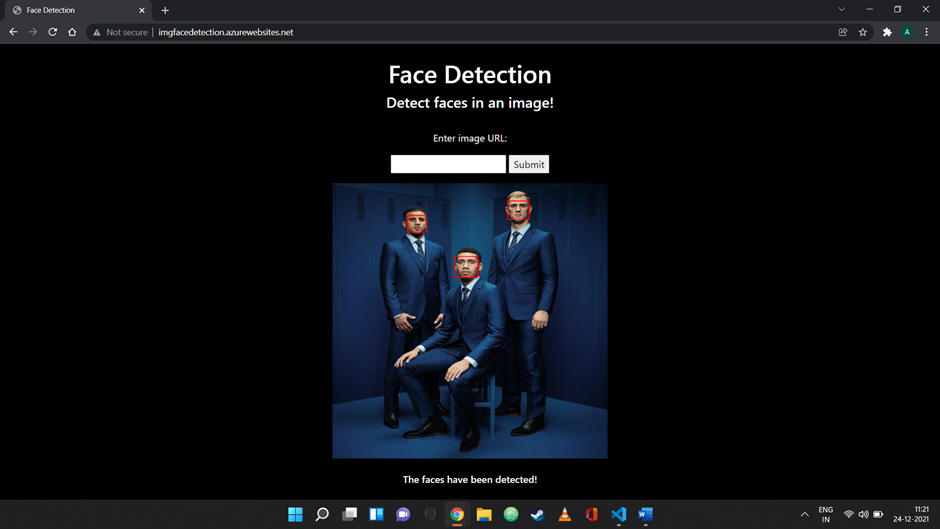
Task: Open the Chrome three-dot menu
Action: [x=926, y=32]
